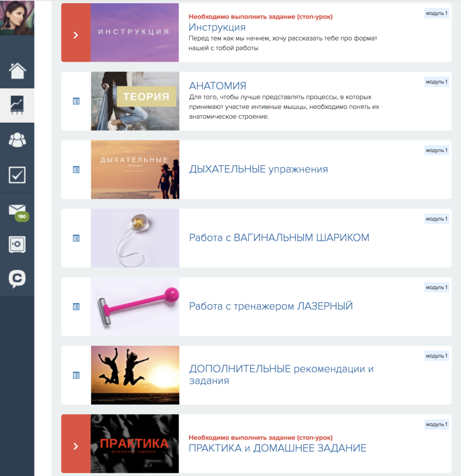Open the Инструкция lesson title link
Image resolution: width=461 pixels, height=476 pixels.
(x=217, y=27)
